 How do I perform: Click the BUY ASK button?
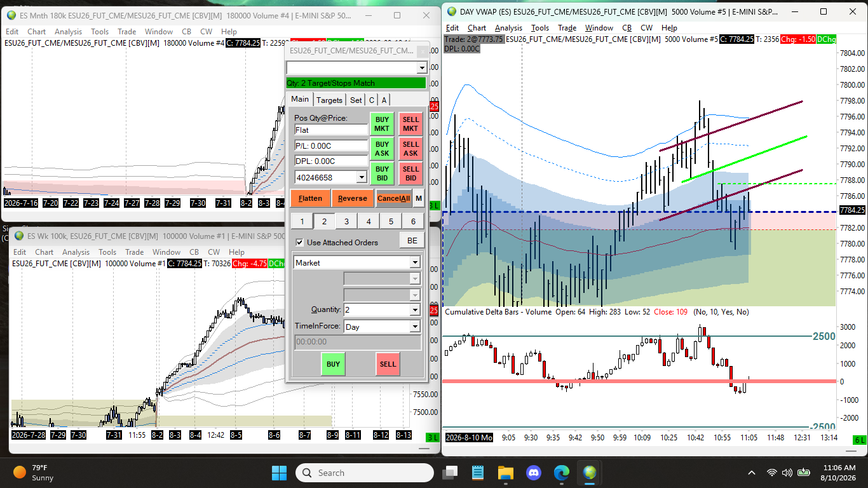point(382,149)
